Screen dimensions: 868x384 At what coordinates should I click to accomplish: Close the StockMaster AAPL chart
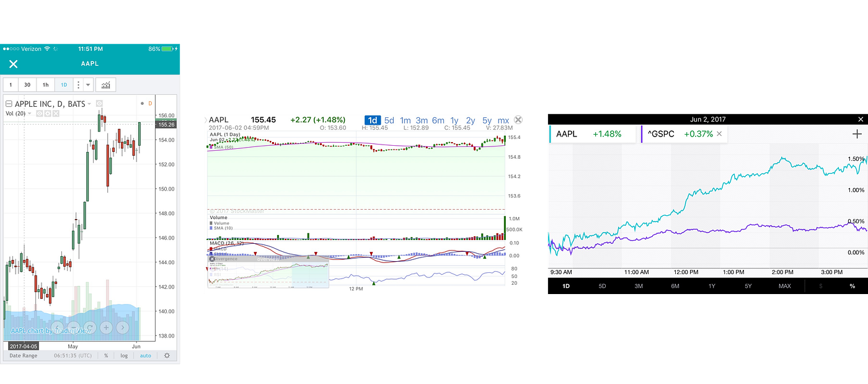pyautogui.click(x=519, y=120)
